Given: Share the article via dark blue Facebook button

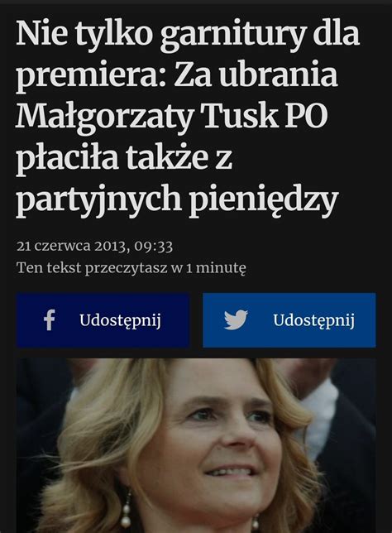Looking at the screenshot, I should click(103, 320).
